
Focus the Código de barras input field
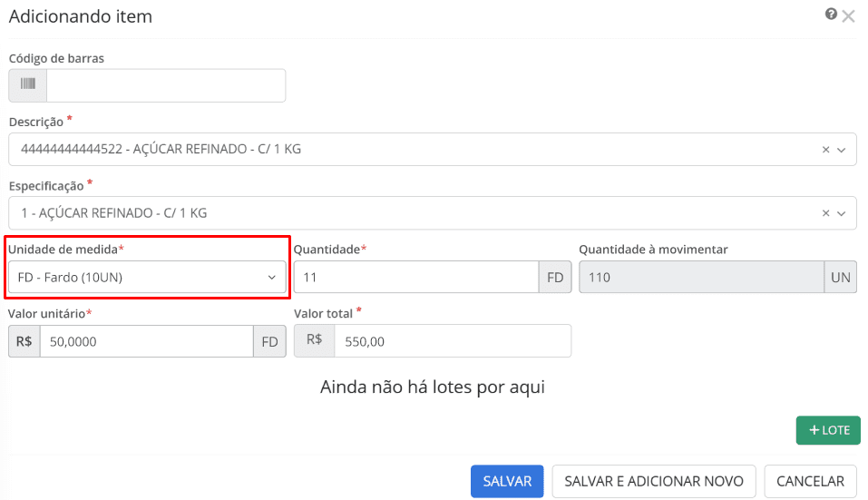click(x=166, y=85)
